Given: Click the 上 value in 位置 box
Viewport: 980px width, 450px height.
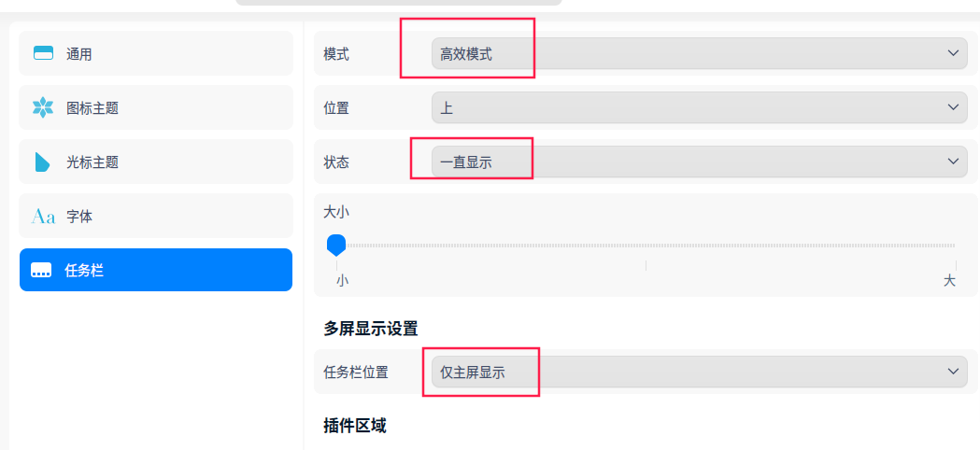Looking at the screenshot, I should (x=447, y=108).
